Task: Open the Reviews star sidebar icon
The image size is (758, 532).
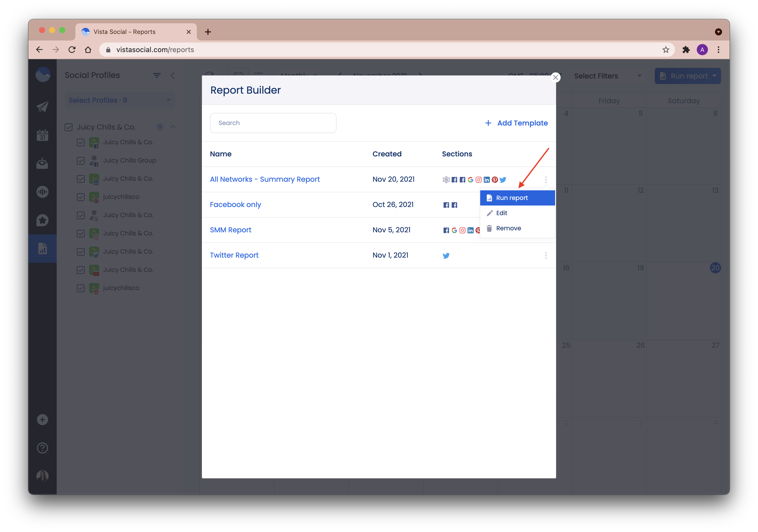Action: click(x=43, y=220)
